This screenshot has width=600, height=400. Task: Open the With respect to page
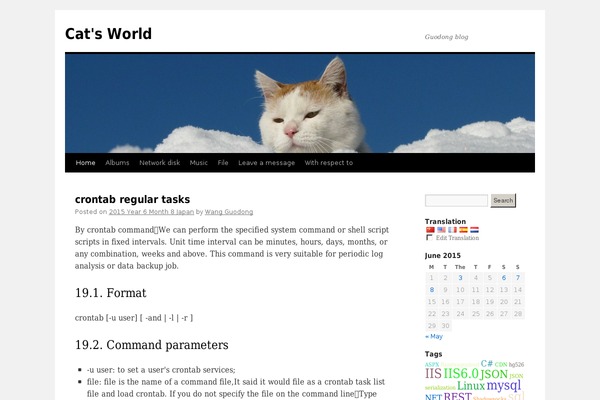329,163
